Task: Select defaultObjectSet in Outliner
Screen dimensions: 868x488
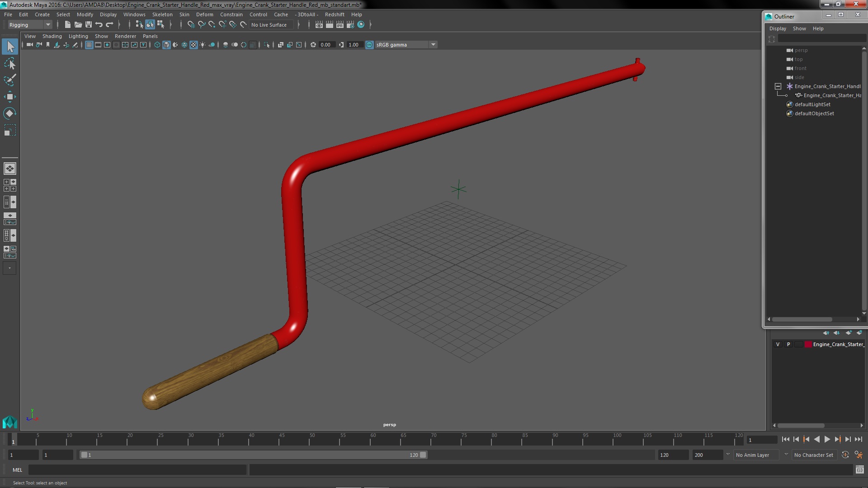Action: click(x=814, y=113)
